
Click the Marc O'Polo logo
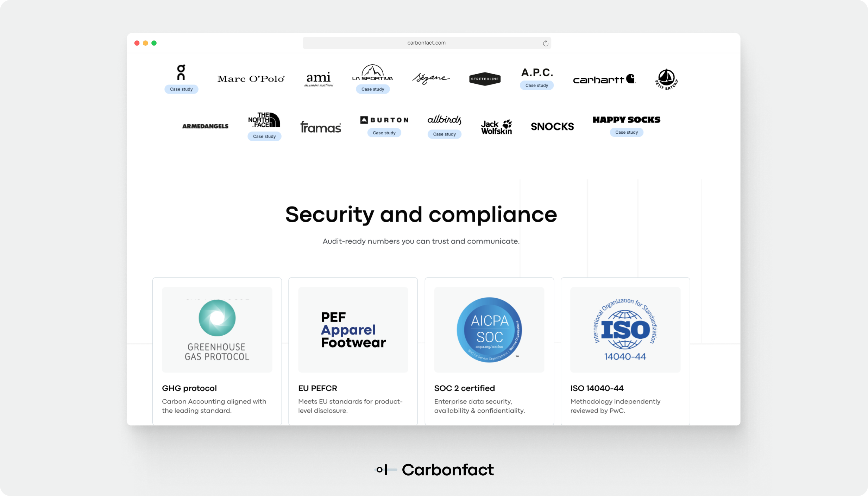251,79
